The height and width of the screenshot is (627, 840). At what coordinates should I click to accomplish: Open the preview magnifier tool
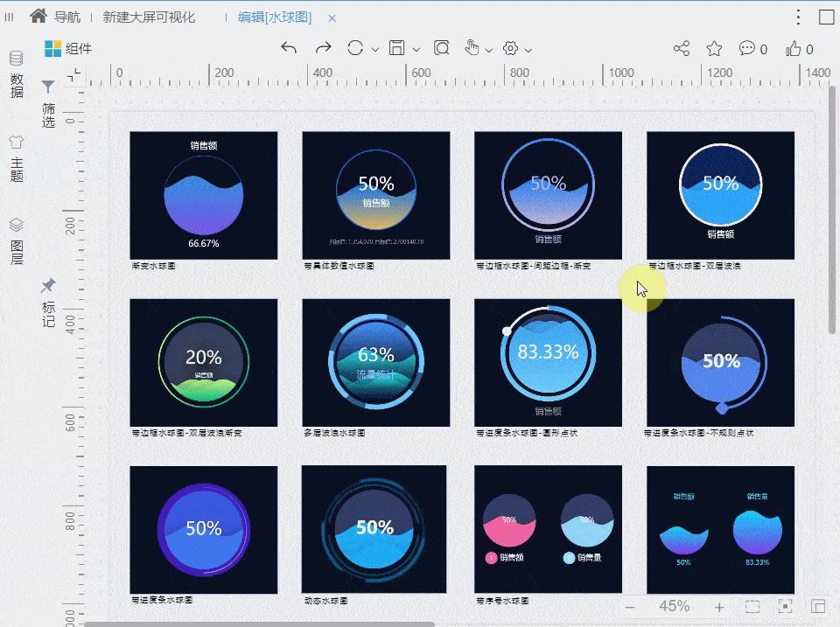click(x=441, y=49)
